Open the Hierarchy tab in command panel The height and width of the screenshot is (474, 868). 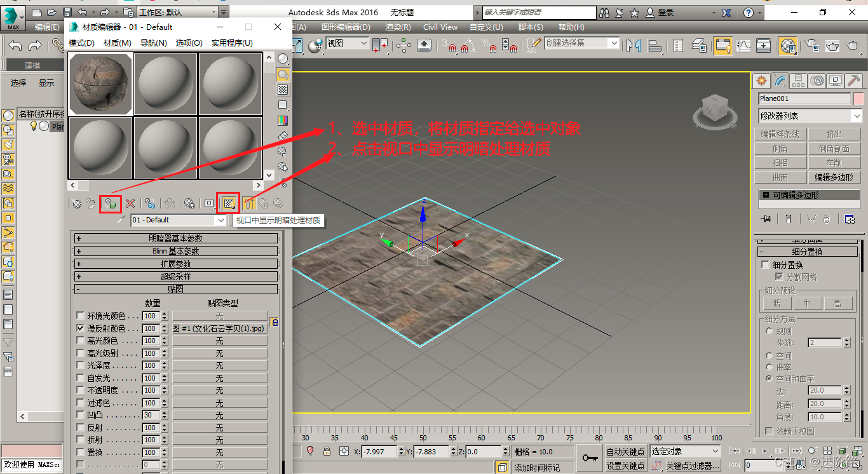[x=799, y=81]
